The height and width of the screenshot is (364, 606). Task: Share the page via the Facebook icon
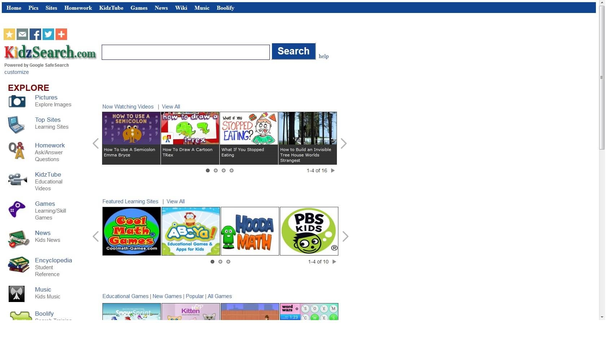pos(35,34)
